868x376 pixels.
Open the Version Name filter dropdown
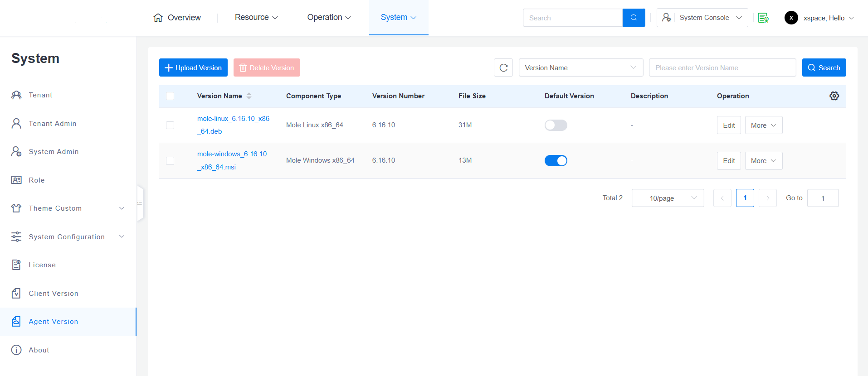580,67
